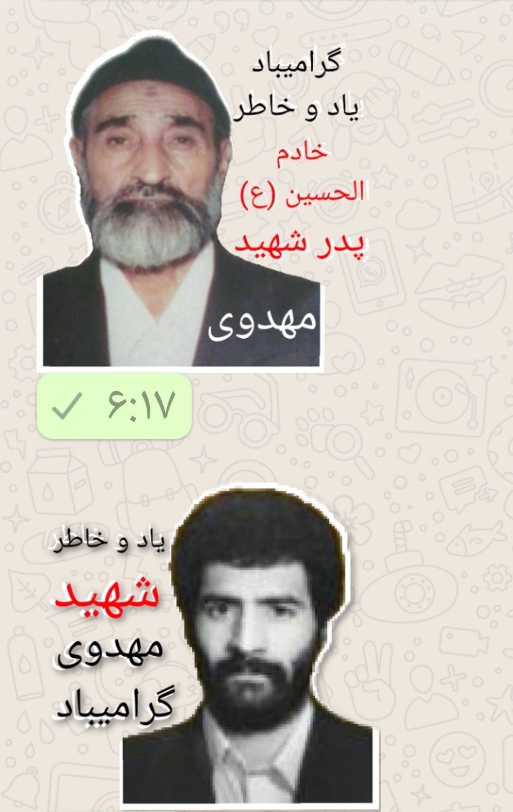This screenshot has height=812, width=513.
Task: Tap the red 'پدر شهید' caption
Action: click(x=302, y=244)
